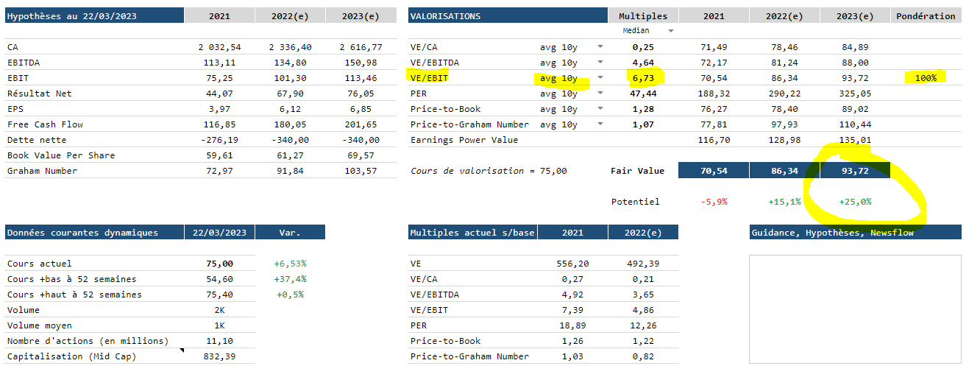Screen dimensions: 980x377
Task: Open the PER avg 10y dropdown arrow
Action: [x=600, y=94]
